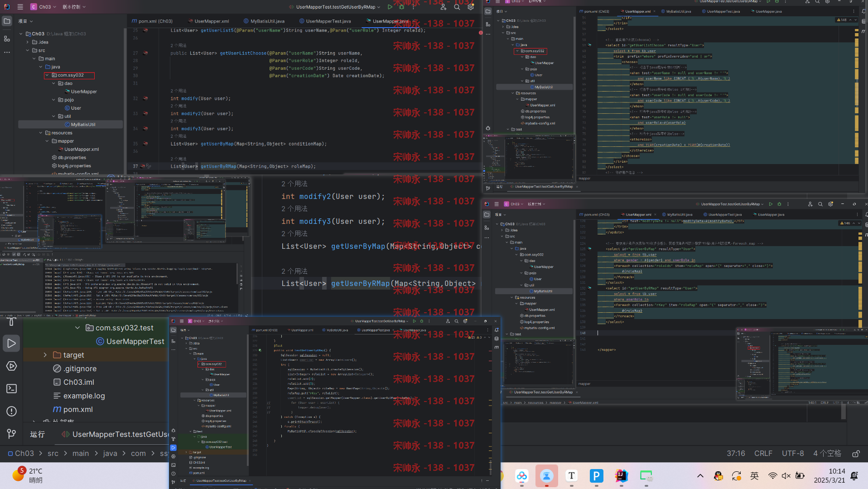Open main menu in UserMapper.java window
This screenshot has width=868, height=489.
tap(20, 7)
